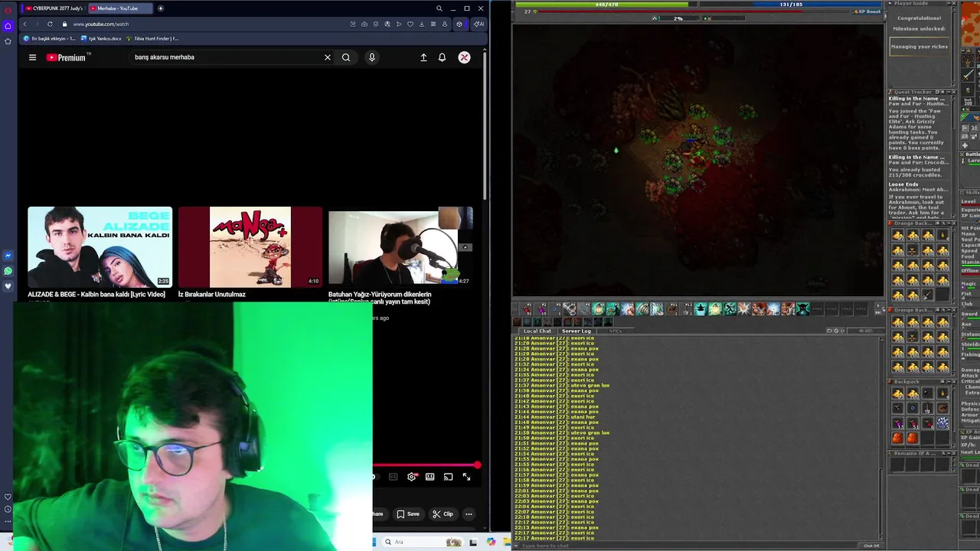The width and height of the screenshot is (980, 551).
Task: Seek using the red YouTube progress bar
Action: 425,465
